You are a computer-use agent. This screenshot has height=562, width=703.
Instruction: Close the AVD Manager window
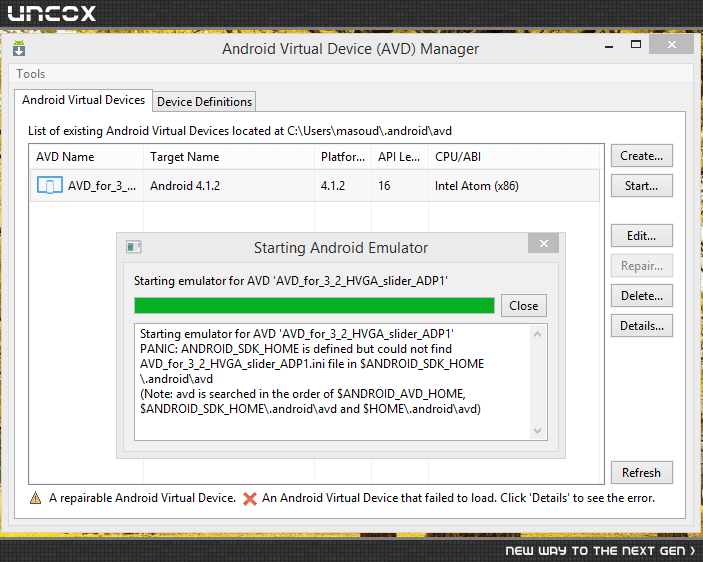[671, 44]
